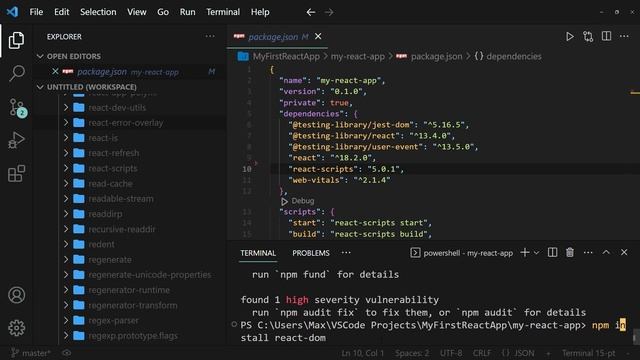Open the File menu
This screenshot has height=360, width=640.
pos(36,12)
